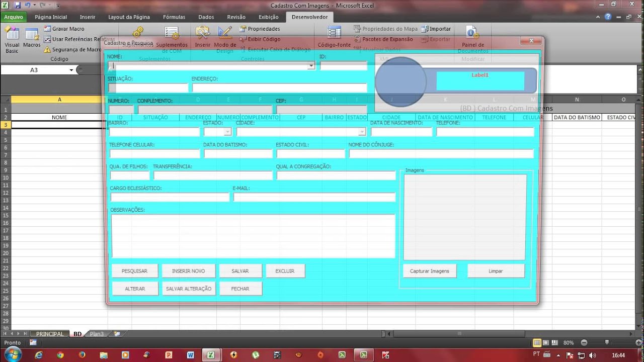Viewport: 644px width, 362px height.
Task: Open quick access toolbar customize dropdown
Action: (58, 5)
